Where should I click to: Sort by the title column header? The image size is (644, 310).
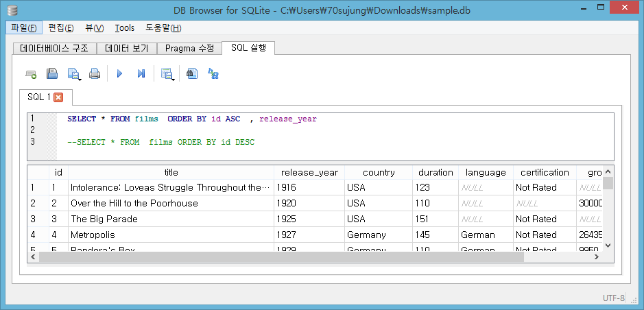click(171, 172)
